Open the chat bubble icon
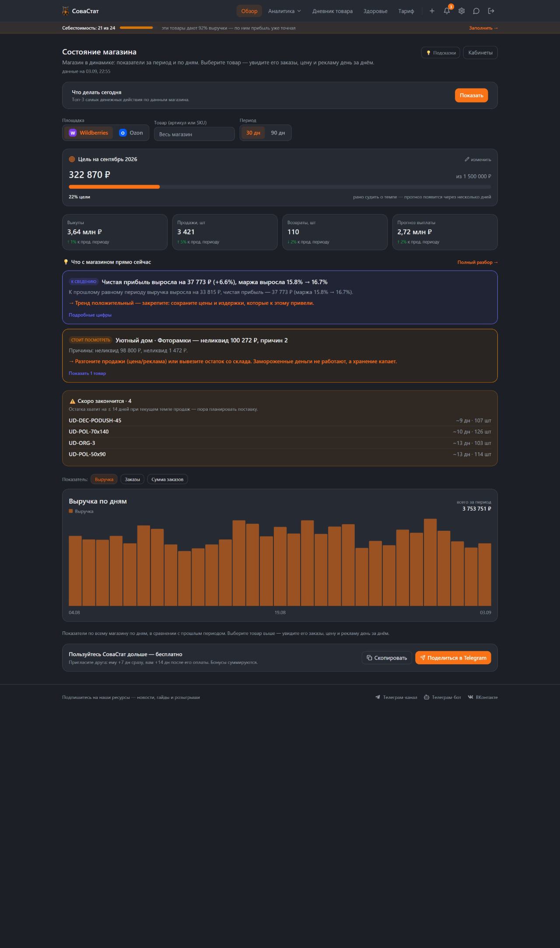This screenshot has width=560, height=948. (x=476, y=11)
